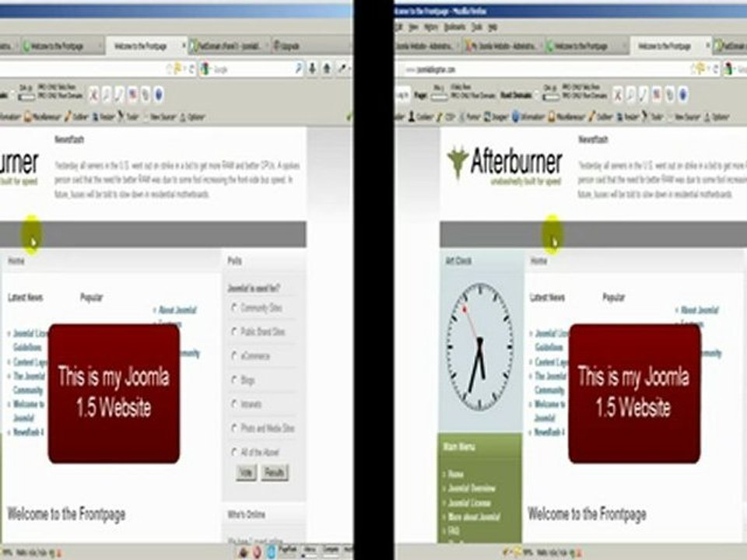This screenshot has height=560, width=747.
Task: Click the red X icon in left window SEO toolbar
Action: (93, 94)
